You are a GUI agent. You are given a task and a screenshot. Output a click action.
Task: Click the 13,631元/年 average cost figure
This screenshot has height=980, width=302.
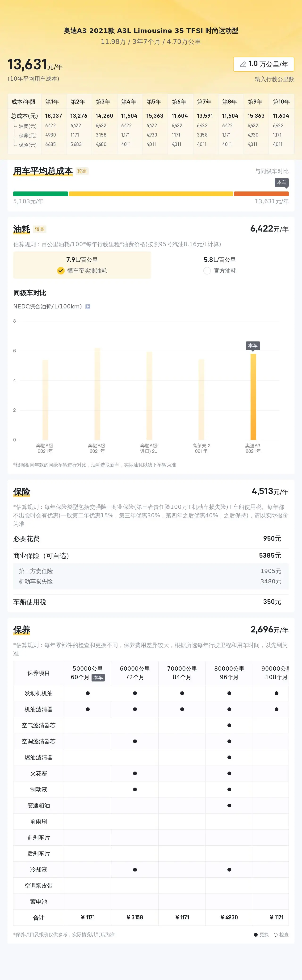point(35,65)
